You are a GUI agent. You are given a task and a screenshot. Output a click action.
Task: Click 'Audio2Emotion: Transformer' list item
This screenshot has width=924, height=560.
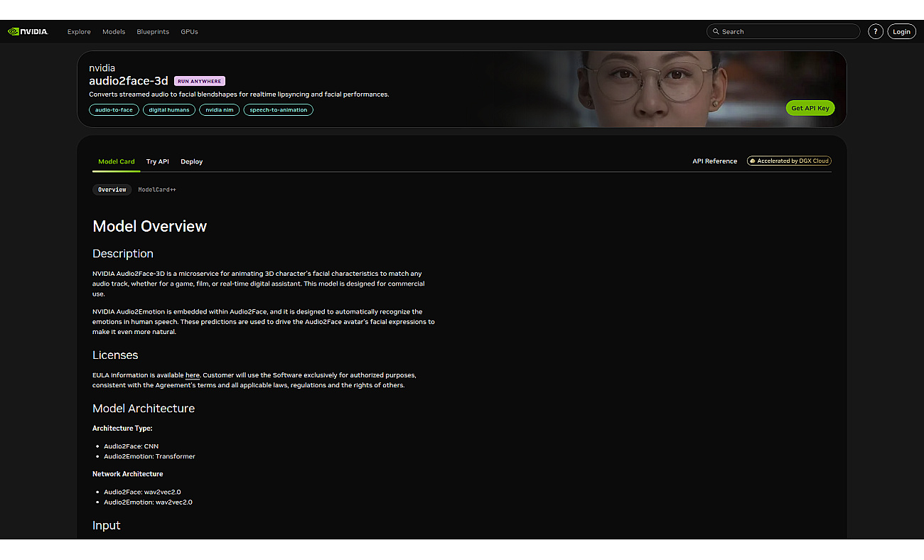coord(149,456)
